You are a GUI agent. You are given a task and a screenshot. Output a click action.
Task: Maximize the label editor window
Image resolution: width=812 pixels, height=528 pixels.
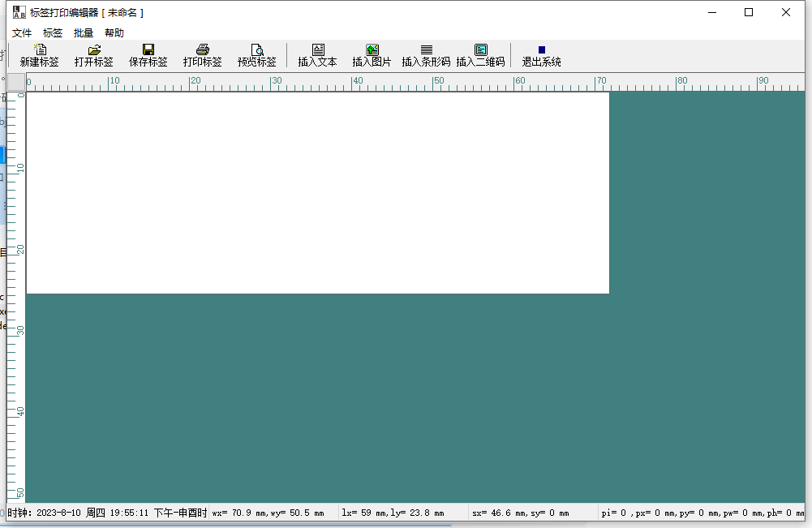749,12
